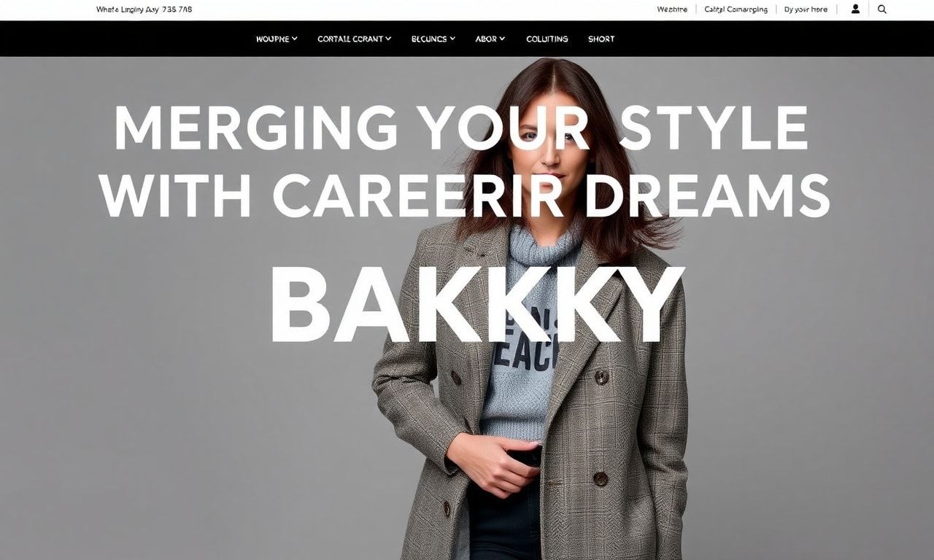
Task: Expand the chevron next to CORTALE CORANT
Action: (x=388, y=39)
